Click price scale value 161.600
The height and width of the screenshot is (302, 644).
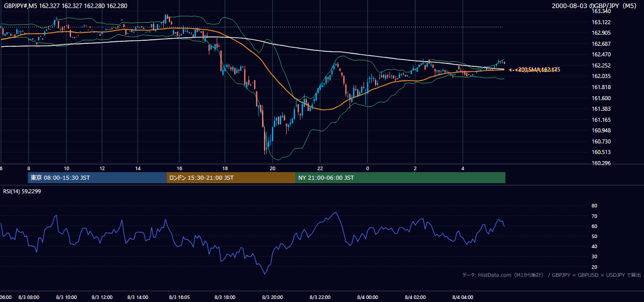click(601, 98)
